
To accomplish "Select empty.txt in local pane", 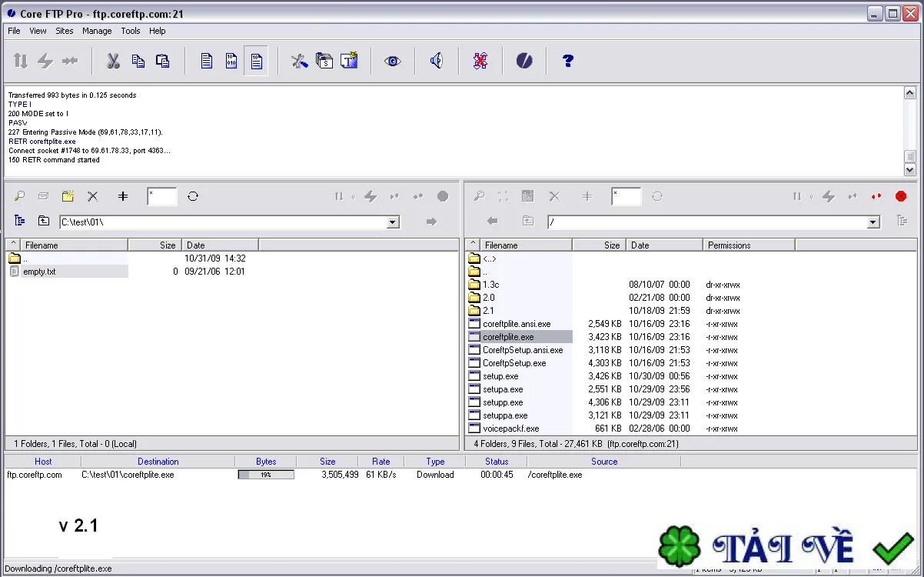I will coord(38,272).
